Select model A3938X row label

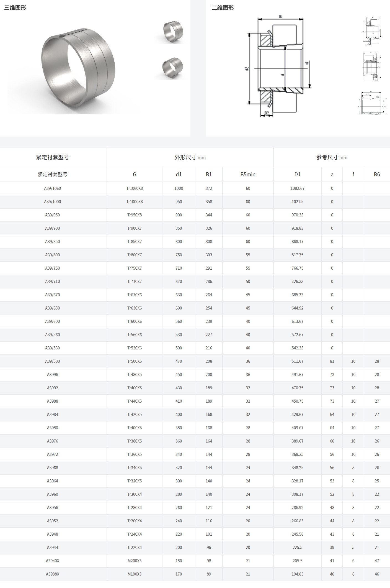pyautogui.click(x=53, y=574)
